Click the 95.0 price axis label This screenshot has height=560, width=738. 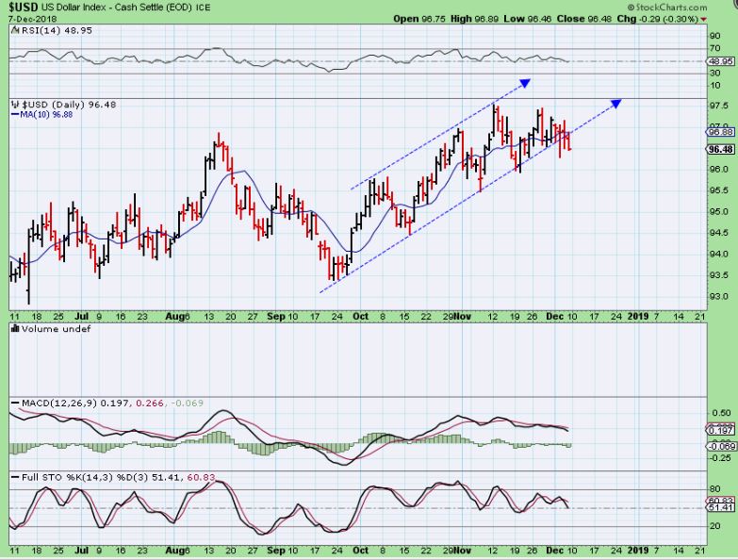[x=718, y=212]
